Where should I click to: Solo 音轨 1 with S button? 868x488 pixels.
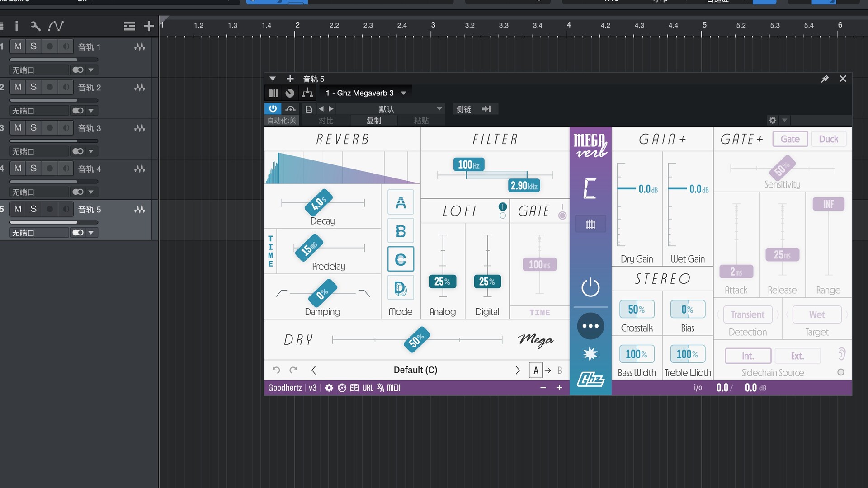point(33,47)
